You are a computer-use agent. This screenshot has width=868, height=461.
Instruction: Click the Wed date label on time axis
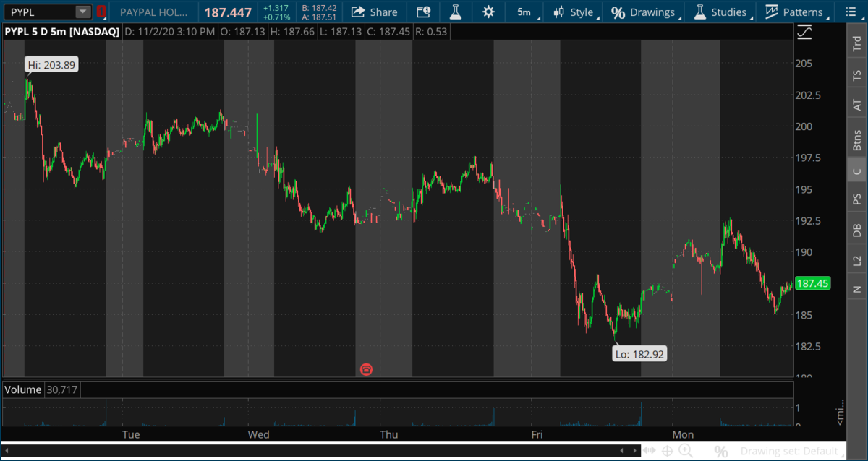coord(258,434)
